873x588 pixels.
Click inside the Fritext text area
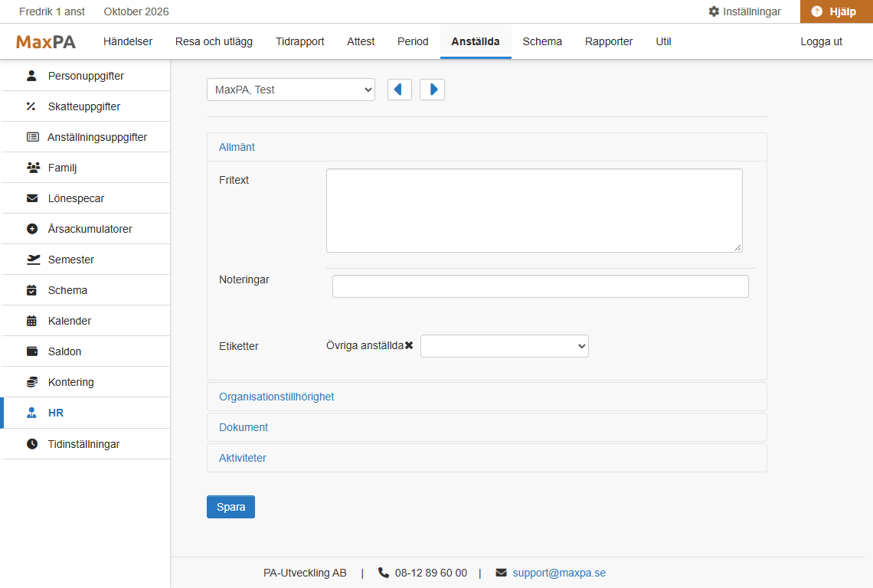point(535,211)
